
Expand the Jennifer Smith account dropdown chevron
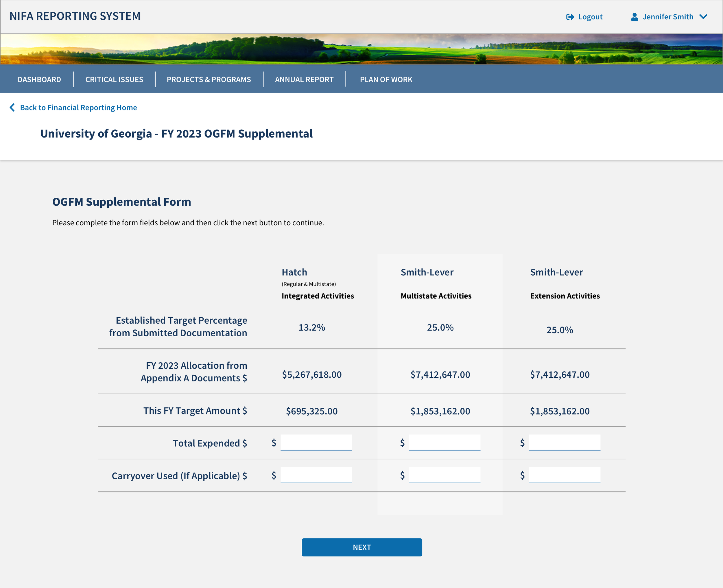pyautogui.click(x=703, y=17)
